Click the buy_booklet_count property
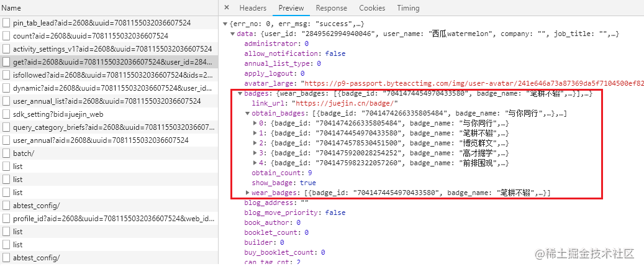 (x=284, y=252)
